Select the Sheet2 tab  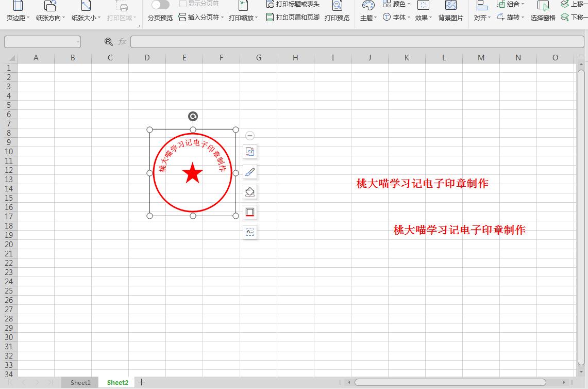pos(117,382)
